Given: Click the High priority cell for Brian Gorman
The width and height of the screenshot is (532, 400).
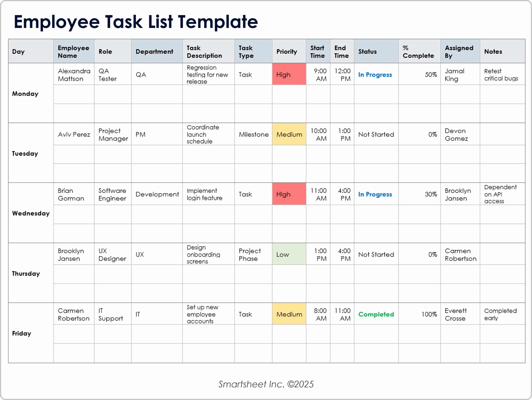Looking at the screenshot, I should tap(289, 194).
